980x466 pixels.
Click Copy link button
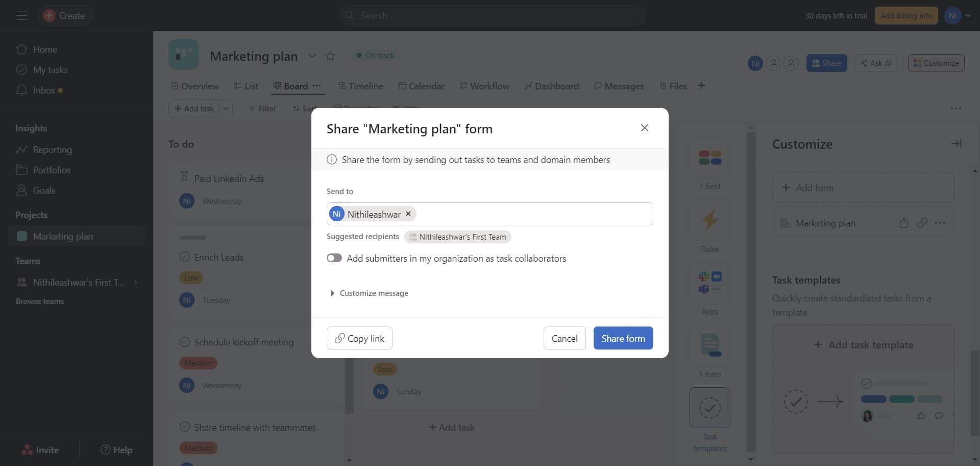pyautogui.click(x=359, y=338)
